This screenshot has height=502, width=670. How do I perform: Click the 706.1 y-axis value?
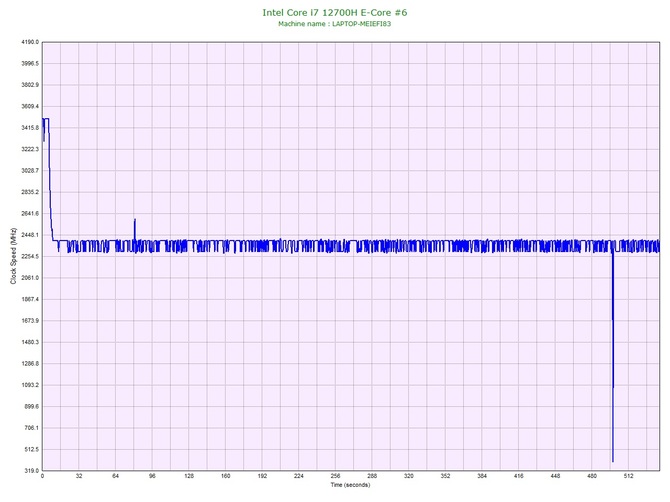pyautogui.click(x=31, y=428)
